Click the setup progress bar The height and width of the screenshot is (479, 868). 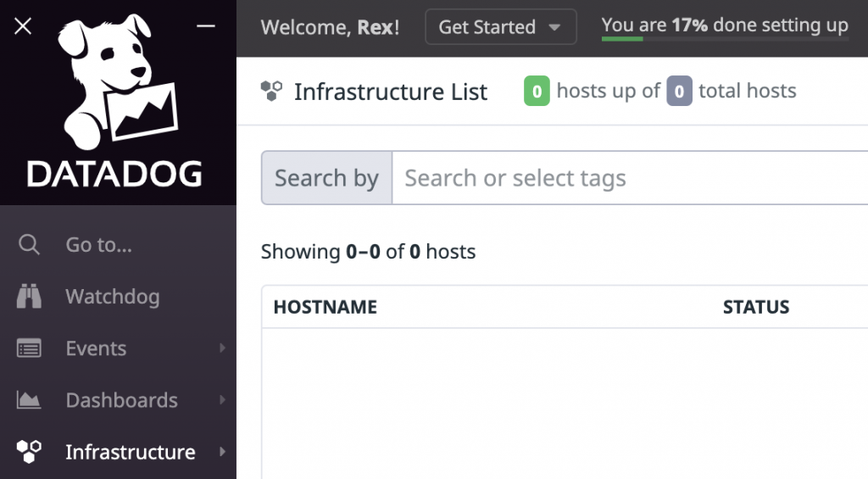click(x=725, y=39)
